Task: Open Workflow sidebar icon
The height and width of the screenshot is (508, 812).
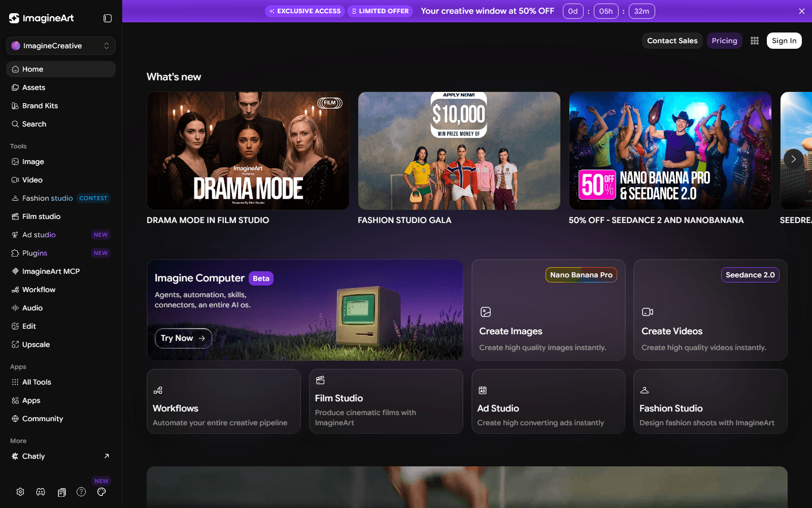Action: [15, 290]
